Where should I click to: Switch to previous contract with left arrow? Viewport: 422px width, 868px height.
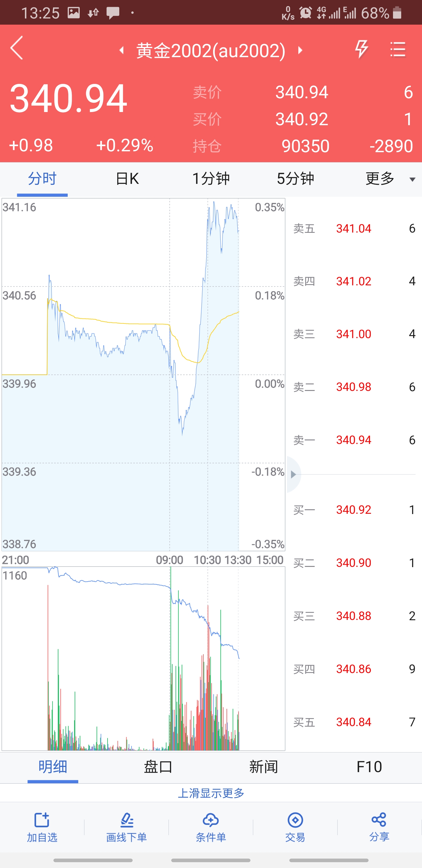tap(122, 50)
